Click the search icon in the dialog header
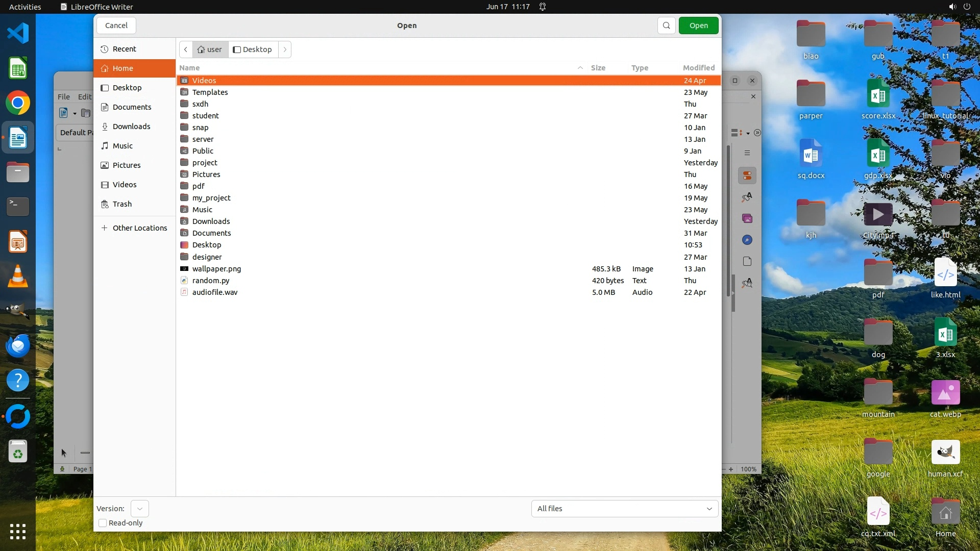 pyautogui.click(x=666, y=26)
